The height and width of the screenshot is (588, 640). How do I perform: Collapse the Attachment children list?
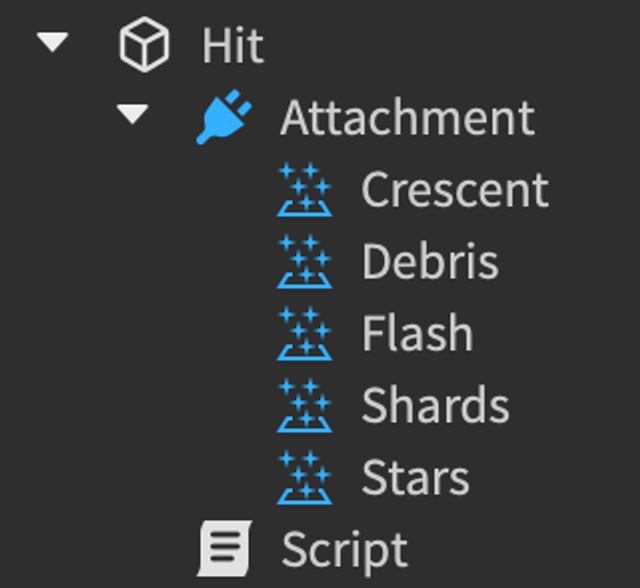pyautogui.click(x=132, y=114)
